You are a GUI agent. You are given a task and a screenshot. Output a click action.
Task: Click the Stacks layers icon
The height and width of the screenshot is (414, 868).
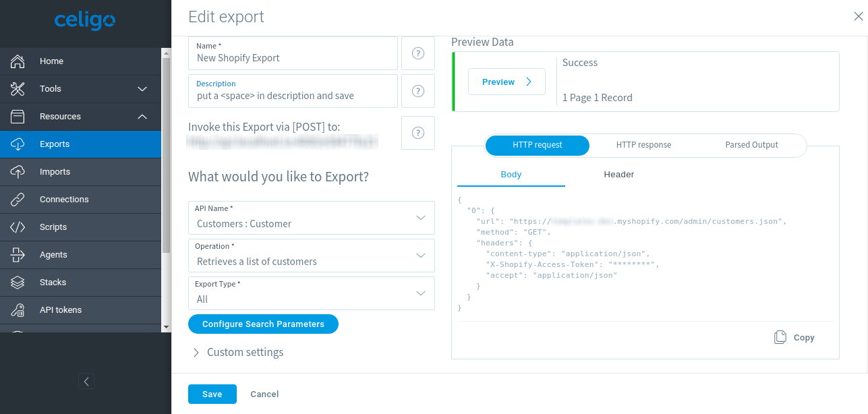coord(18,283)
